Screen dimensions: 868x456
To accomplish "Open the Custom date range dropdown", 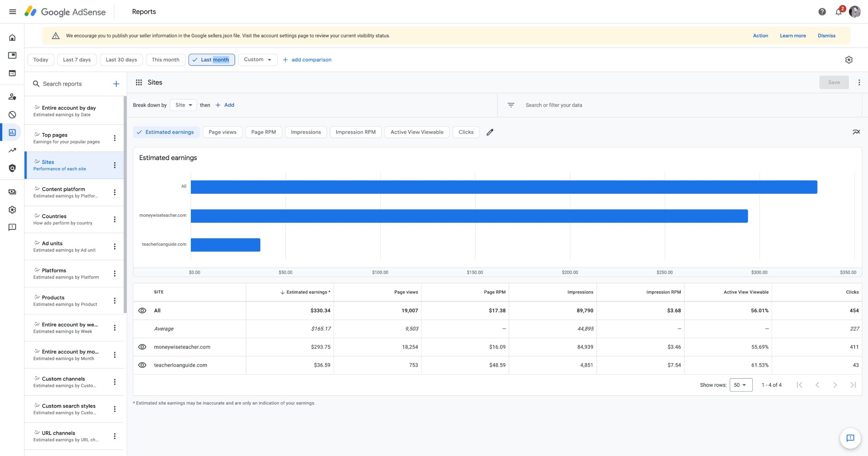I will tap(257, 60).
